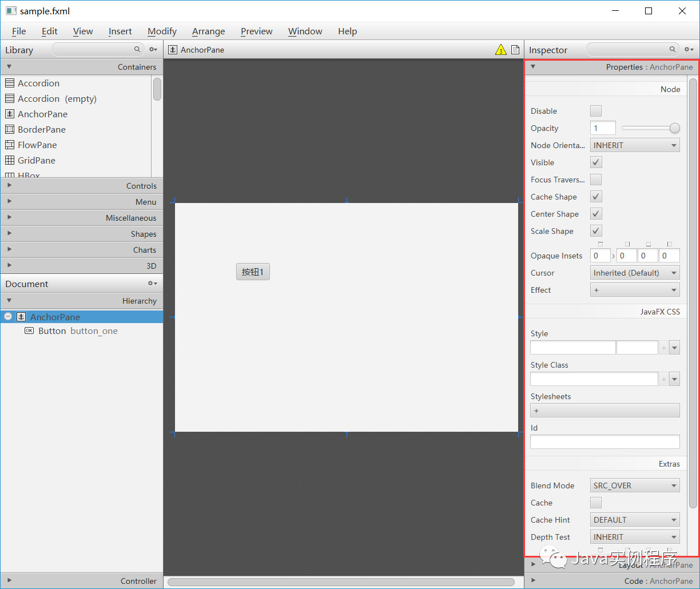View FXML source via the document icon
Screen dimensions: 700x589
515,50
